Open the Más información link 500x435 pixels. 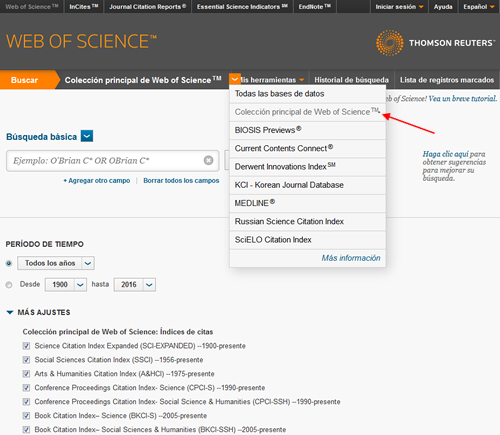(351, 258)
